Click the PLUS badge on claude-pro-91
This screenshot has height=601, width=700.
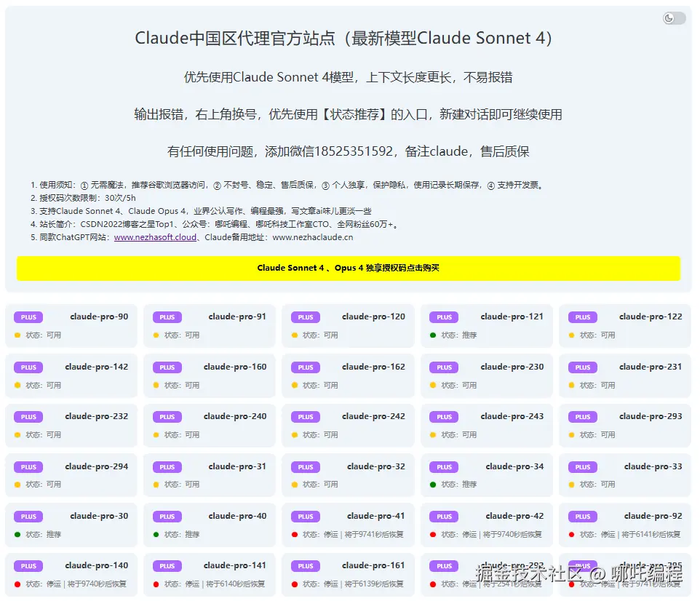point(167,317)
